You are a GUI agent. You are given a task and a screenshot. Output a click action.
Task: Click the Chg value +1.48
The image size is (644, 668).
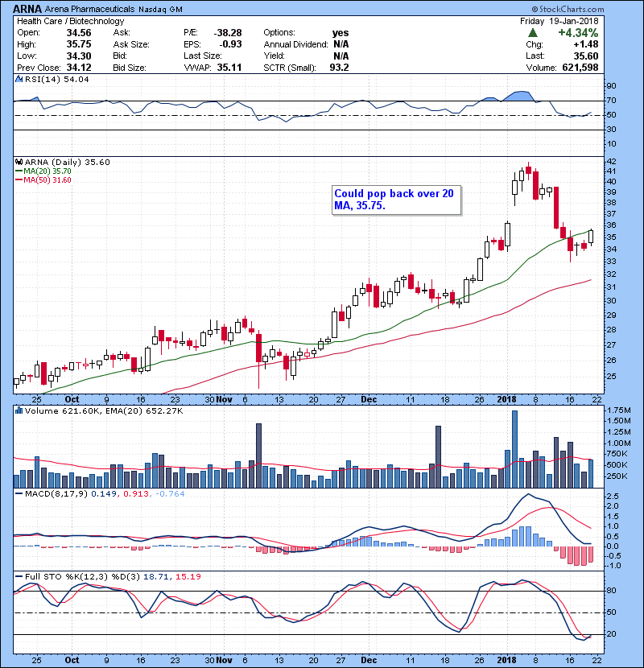[x=585, y=44]
